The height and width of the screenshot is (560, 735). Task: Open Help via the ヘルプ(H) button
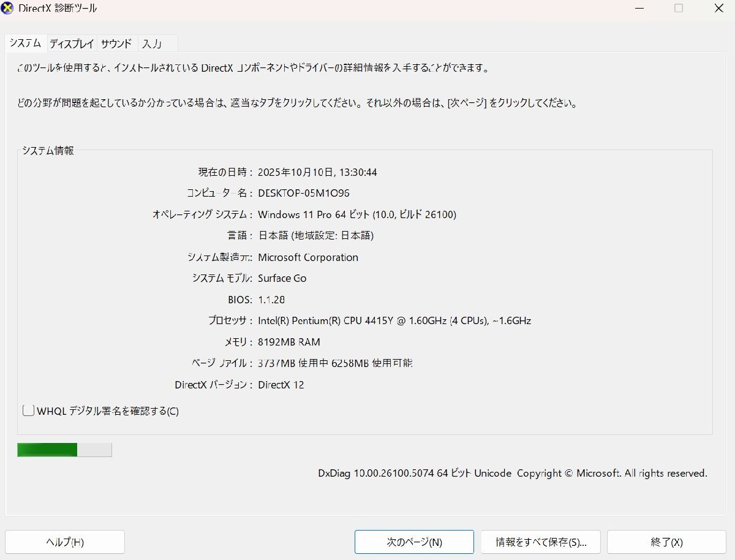64,542
